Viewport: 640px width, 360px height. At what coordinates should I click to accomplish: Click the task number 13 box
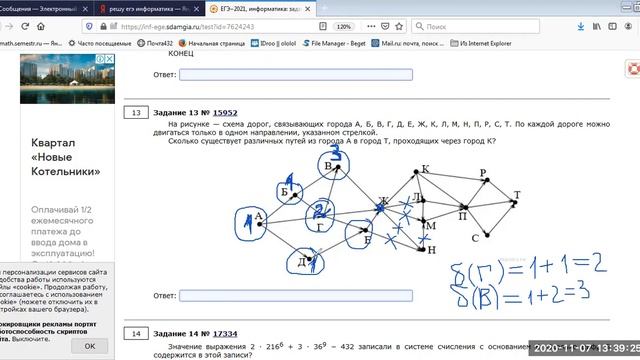click(x=136, y=113)
